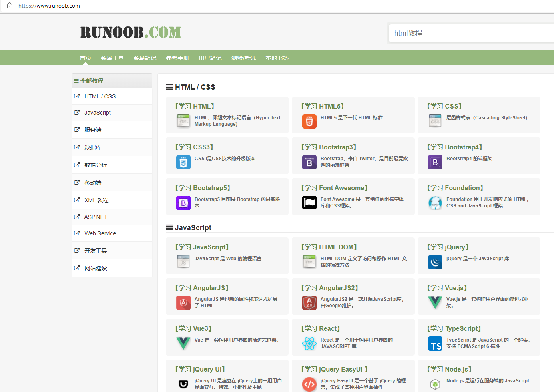Open the 【学习 Font Awesome】 title link
Viewport: 554px width, 392px height.
click(x=335, y=188)
